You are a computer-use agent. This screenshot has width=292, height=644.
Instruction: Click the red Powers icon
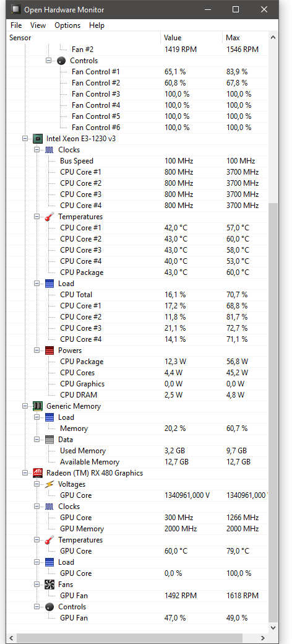tap(49, 350)
